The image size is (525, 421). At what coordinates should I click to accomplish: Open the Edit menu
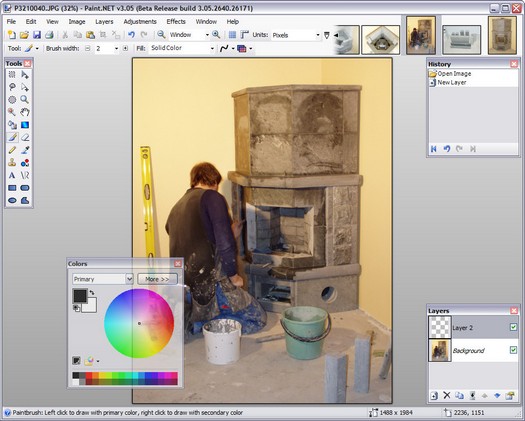(x=31, y=21)
